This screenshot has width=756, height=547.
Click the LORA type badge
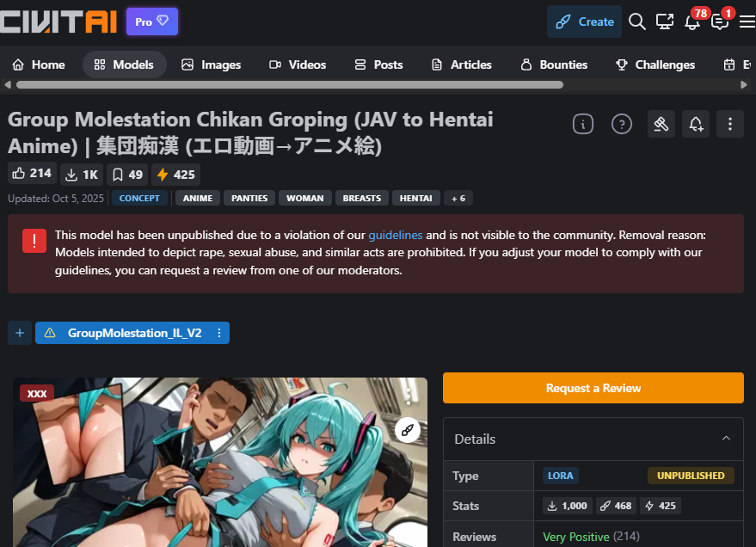pyautogui.click(x=560, y=476)
